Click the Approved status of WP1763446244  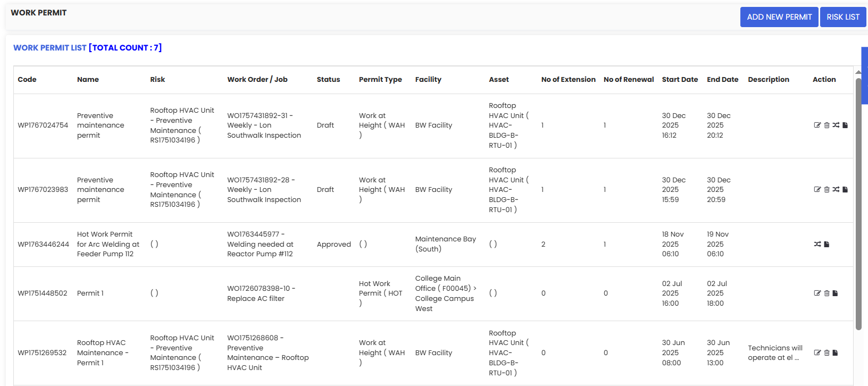pos(334,245)
